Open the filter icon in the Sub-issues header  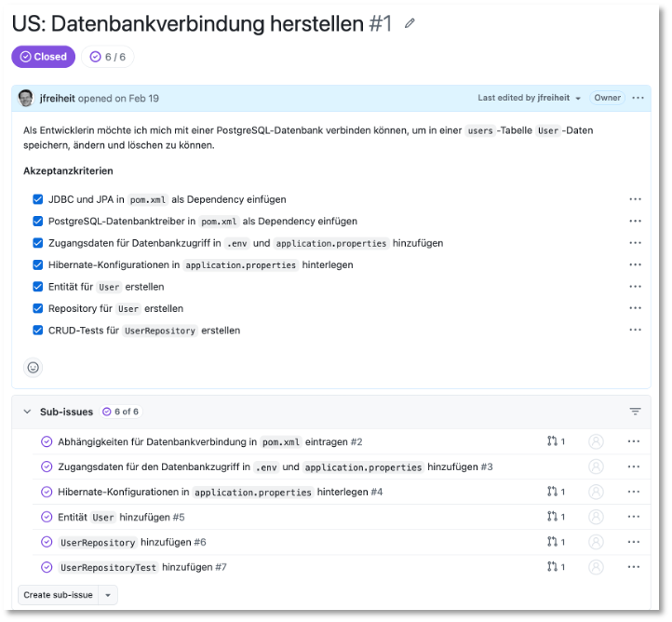click(635, 412)
